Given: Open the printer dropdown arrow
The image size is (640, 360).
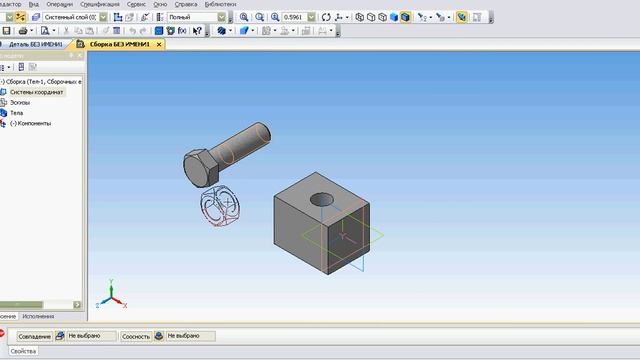Looking at the screenshot, I should coord(31,31).
